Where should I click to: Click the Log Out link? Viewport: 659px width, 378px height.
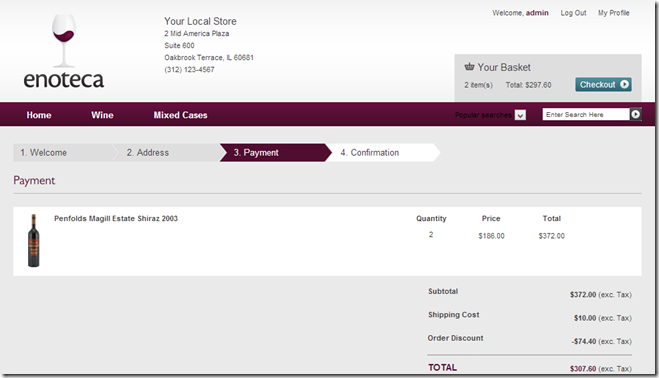coord(573,13)
